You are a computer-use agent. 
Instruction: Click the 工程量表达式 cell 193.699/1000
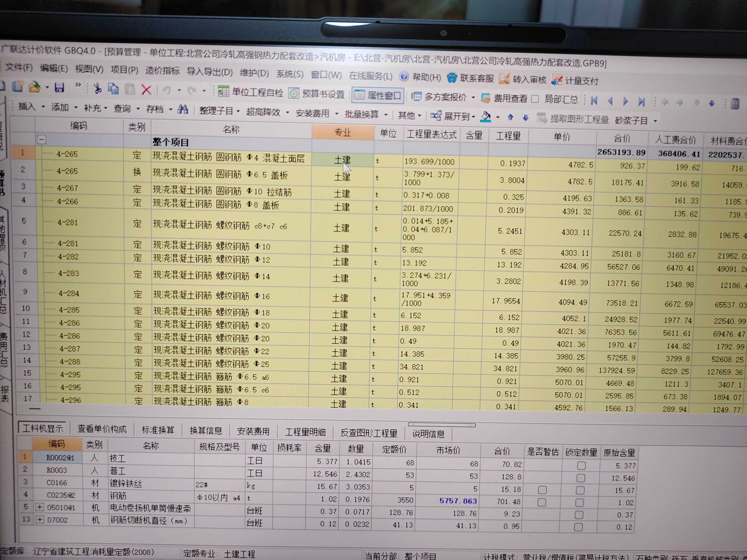click(430, 162)
